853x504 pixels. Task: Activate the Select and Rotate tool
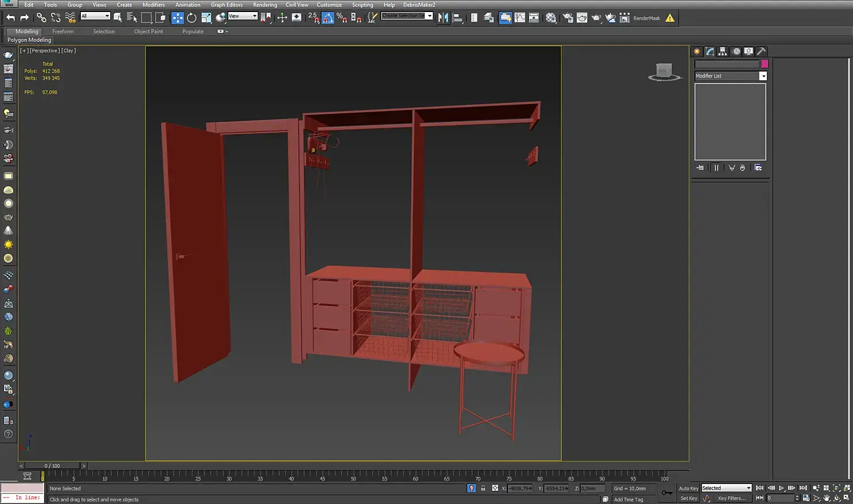point(191,18)
